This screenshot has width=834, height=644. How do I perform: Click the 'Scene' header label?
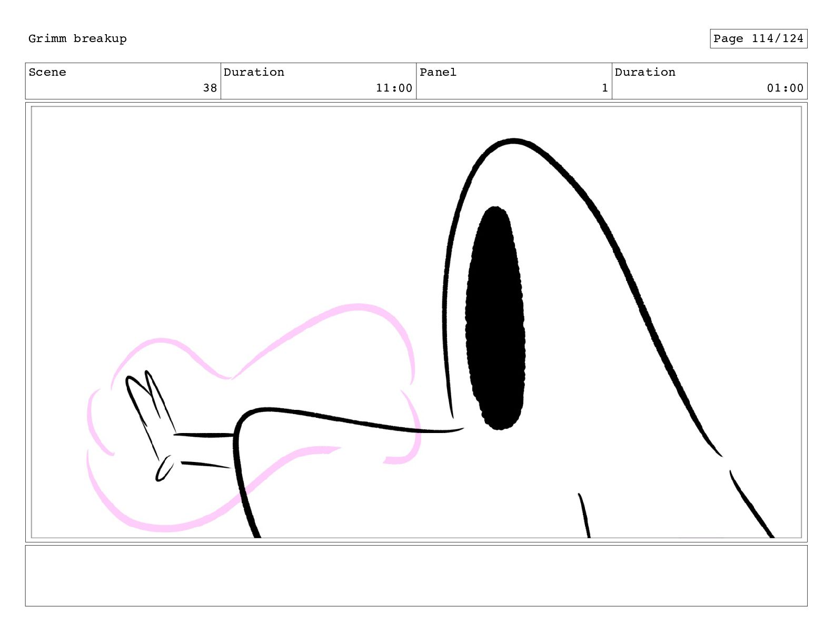(x=47, y=72)
